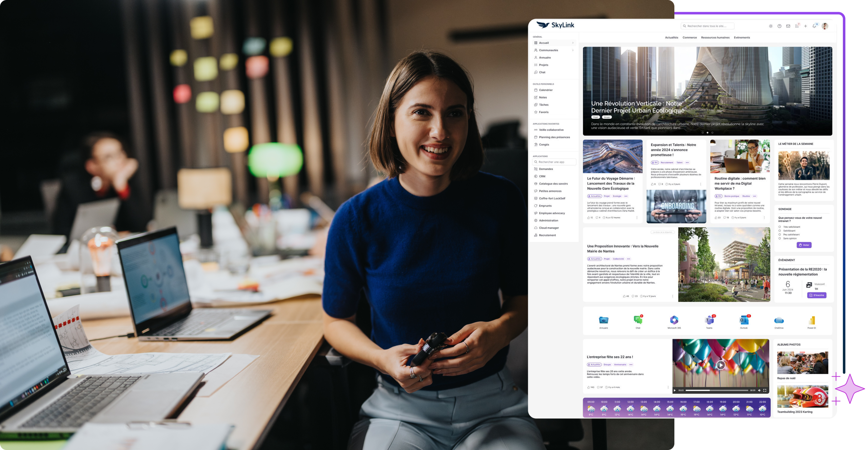Switch to the Ressources humaines tab
Image resolution: width=868 pixels, height=450 pixels.
716,38
